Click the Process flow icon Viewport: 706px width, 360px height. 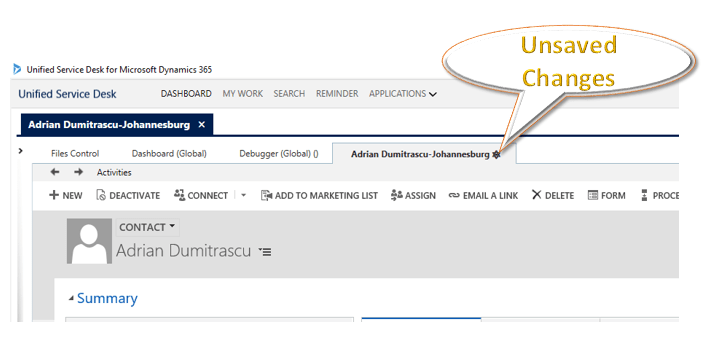pyautogui.click(x=644, y=195)
